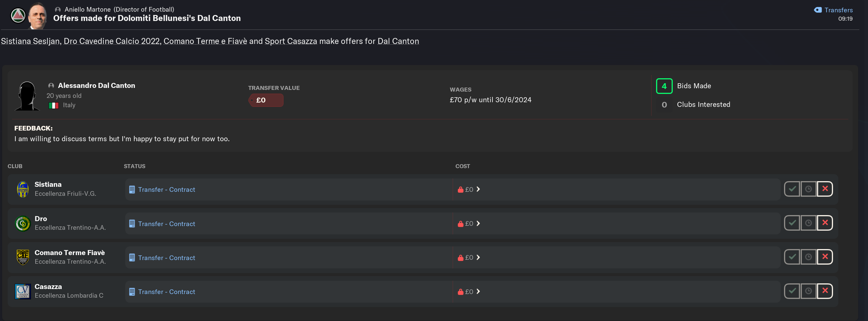Click the lock icon in Comano Terme Fiavè's cost

(460, 258)
